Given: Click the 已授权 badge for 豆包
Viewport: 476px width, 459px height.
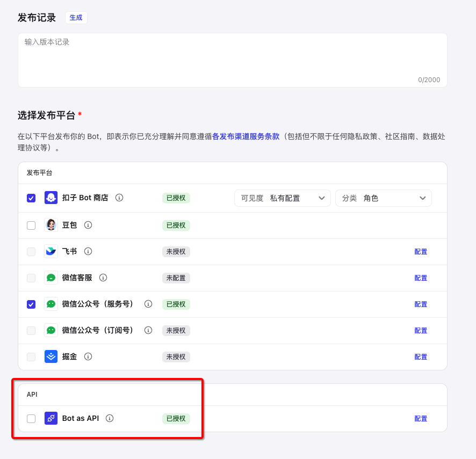Looking at the screenshot, I should click(x=176, y=225).
